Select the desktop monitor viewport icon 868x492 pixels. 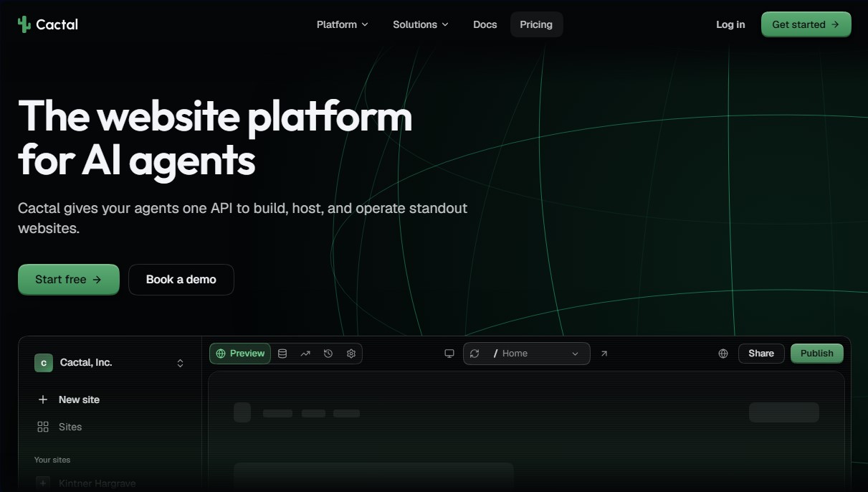(449, 354)
